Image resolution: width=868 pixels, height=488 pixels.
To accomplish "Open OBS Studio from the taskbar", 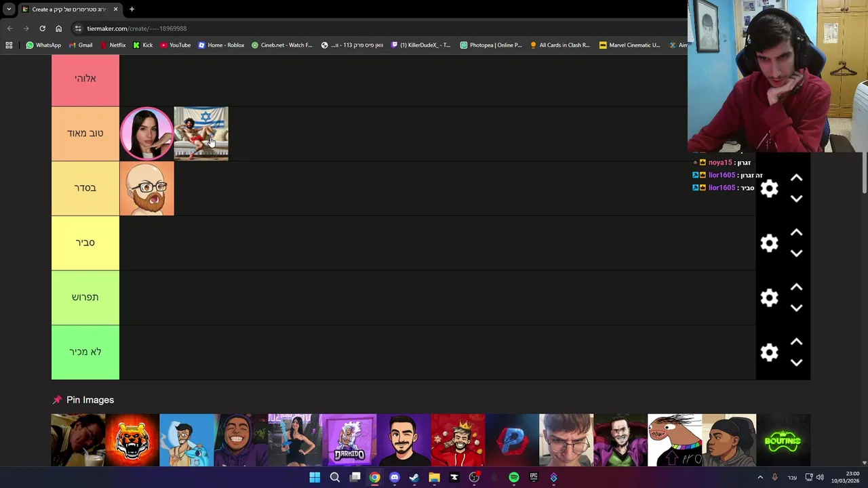I will tap(474, 477).
